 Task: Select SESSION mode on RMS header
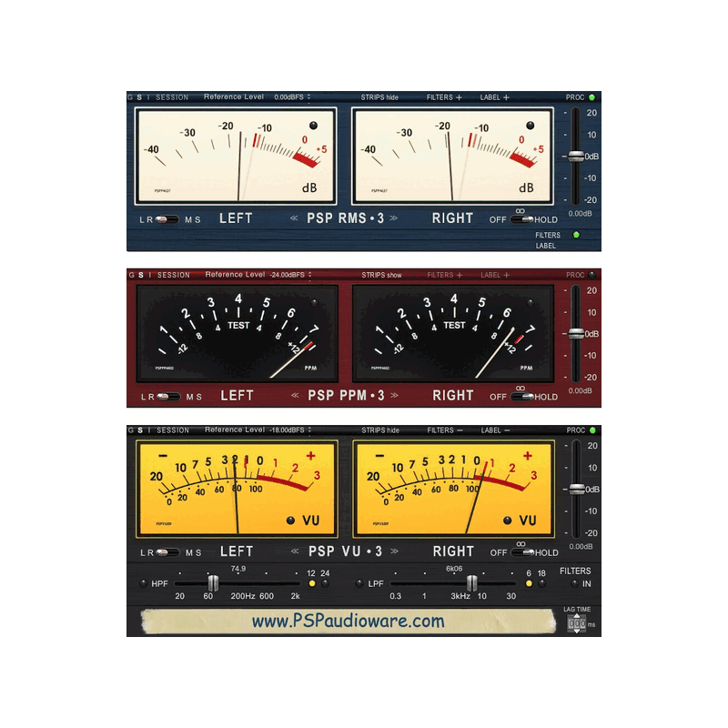[x=172, y=97]
